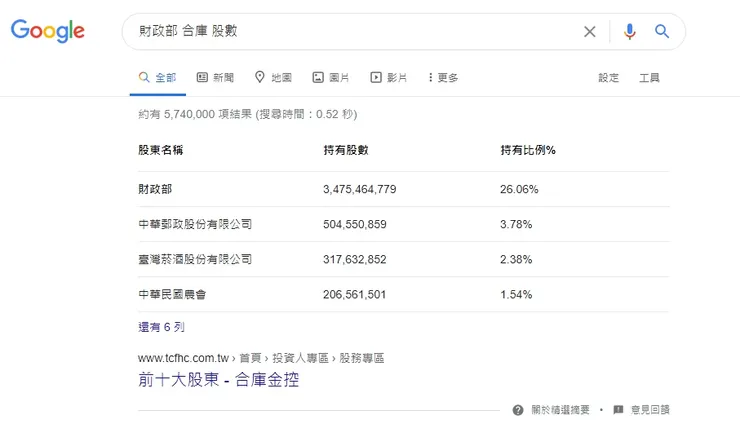Open the 更多 menu
This screenshot has height=445, width=740.
[443, 78]
